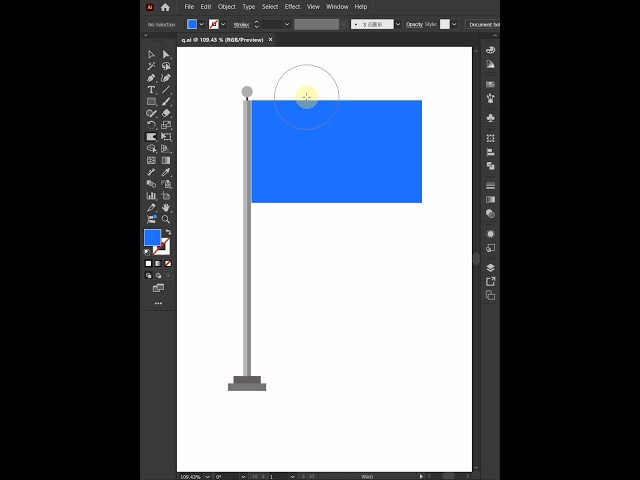Activate the Zoom tool
The image size is (640, 480).
(x=166, y=219)
